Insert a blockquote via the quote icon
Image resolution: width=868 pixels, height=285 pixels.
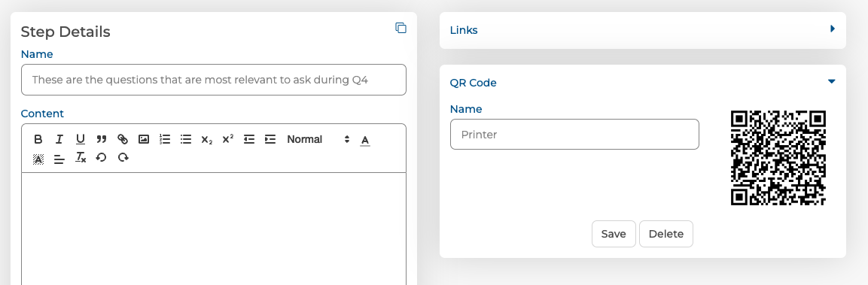coord(102,139)
